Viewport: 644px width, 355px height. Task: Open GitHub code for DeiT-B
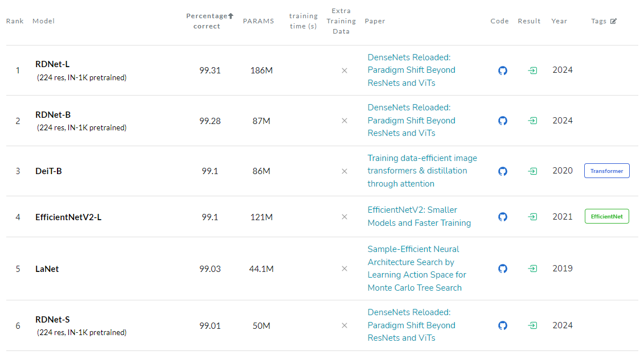tap(502, 171)
